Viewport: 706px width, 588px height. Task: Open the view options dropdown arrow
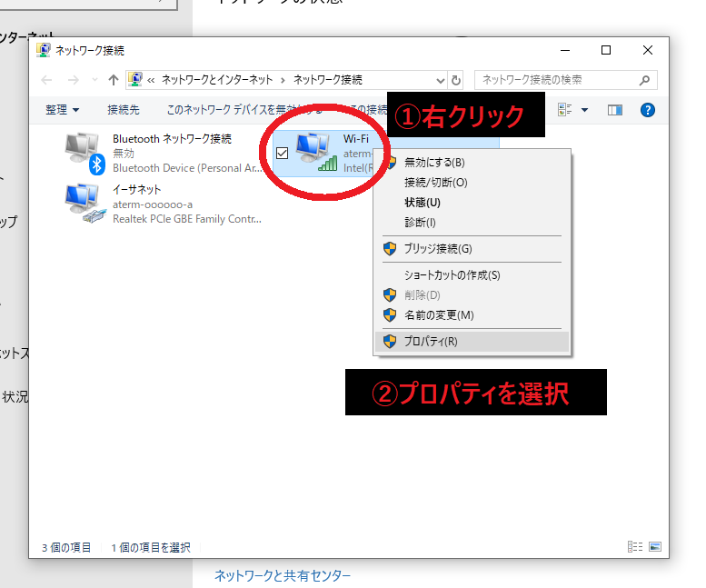584,110
